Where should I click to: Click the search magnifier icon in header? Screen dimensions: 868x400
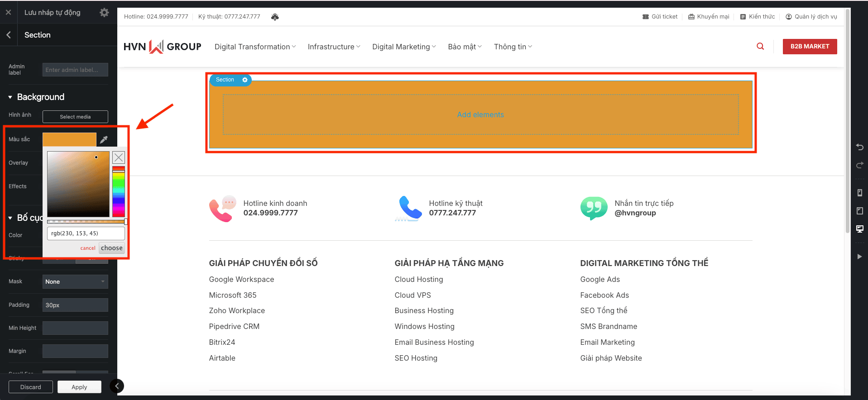click(760, 46)
